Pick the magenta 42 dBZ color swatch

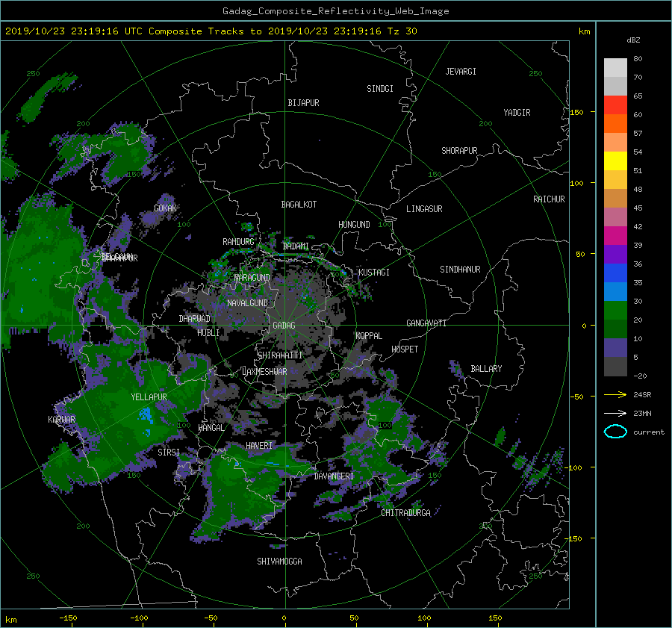pyautogui.click(x=615, y=235)
